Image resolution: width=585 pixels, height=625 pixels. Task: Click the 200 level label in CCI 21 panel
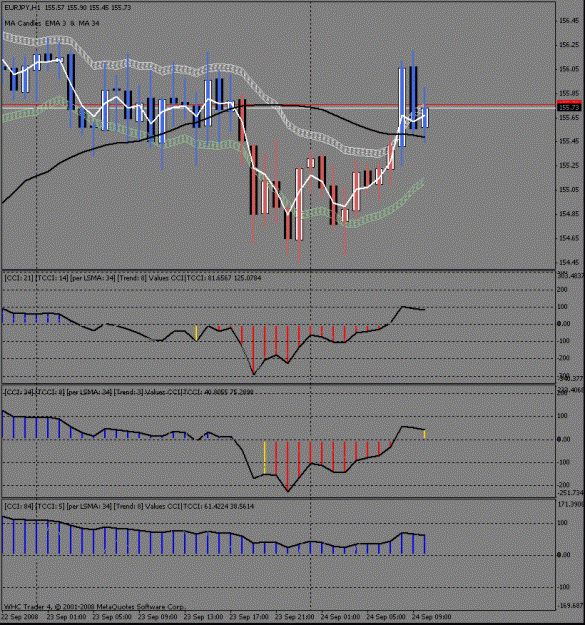[562, 290]
